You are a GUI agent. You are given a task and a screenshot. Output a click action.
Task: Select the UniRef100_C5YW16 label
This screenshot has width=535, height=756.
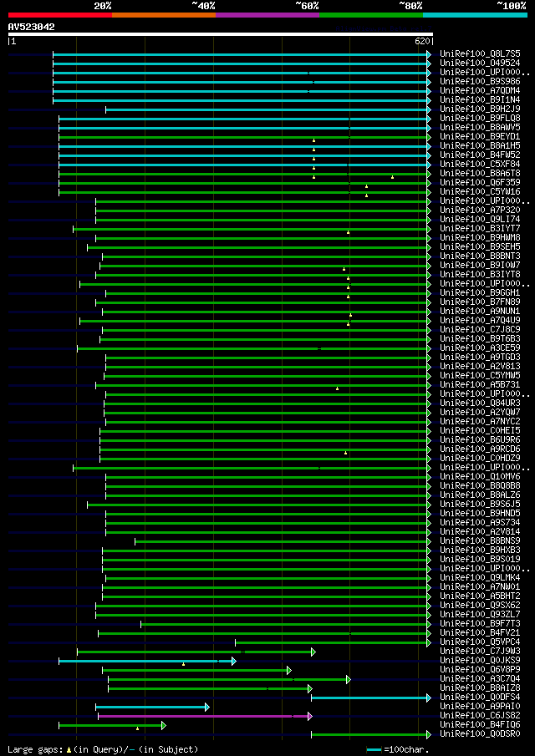pos(480,191)
